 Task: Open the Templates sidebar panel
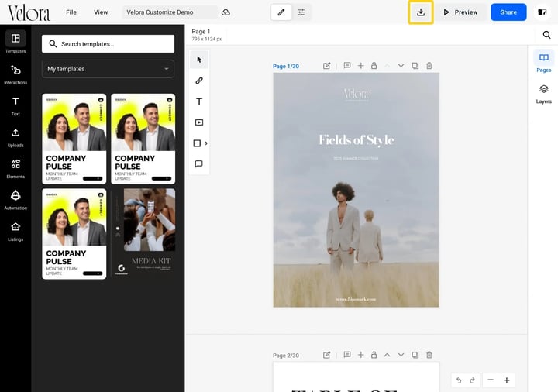(15, 42)
